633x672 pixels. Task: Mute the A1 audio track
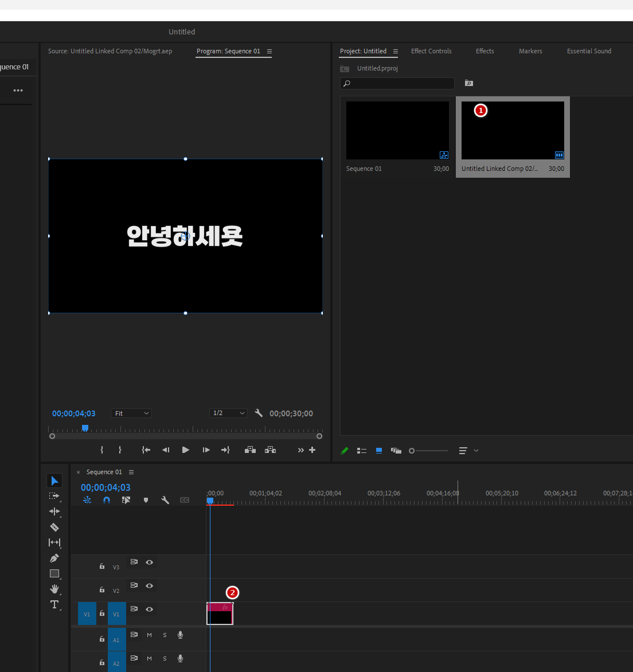(x=149, y=635)
